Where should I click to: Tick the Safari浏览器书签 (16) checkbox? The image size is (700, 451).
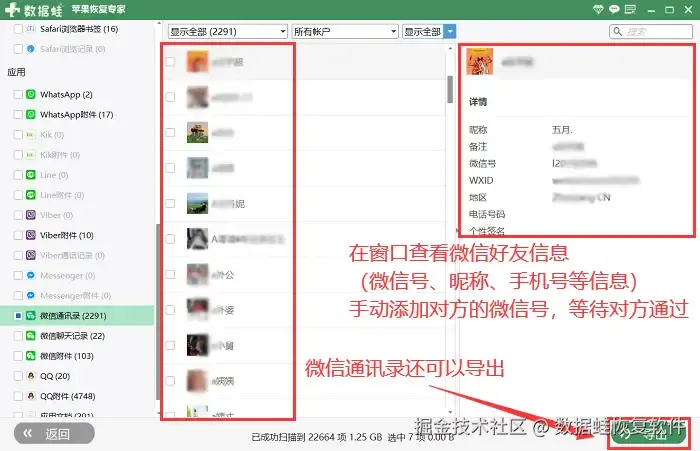18,29
